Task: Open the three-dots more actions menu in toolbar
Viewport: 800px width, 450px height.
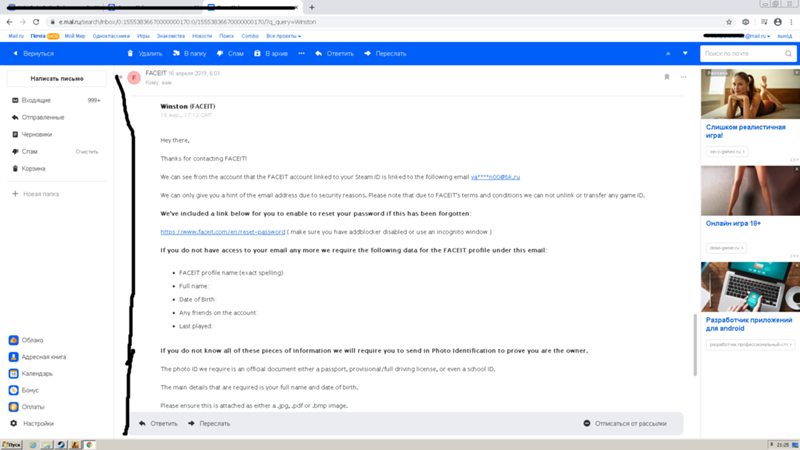Action: 302,54
